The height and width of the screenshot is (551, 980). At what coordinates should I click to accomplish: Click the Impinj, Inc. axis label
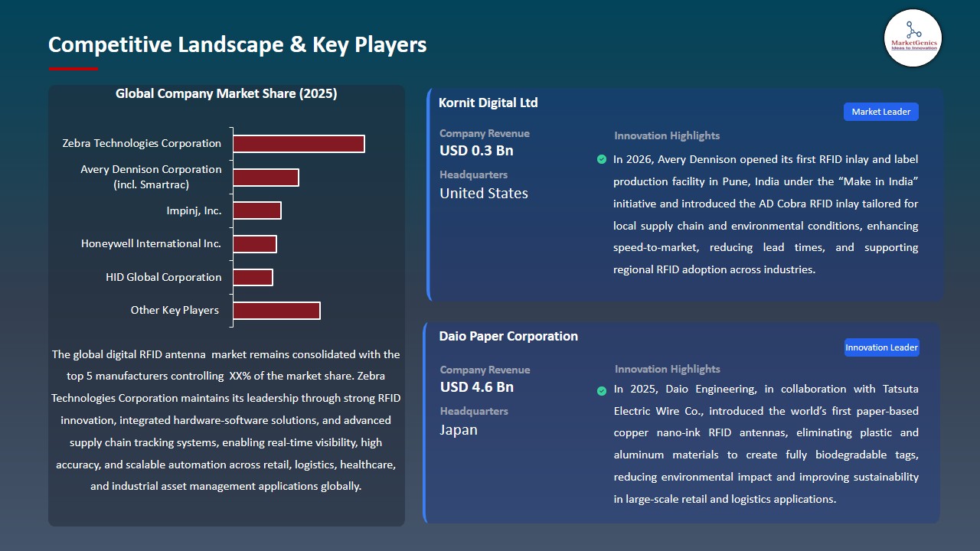pos(194,210)
